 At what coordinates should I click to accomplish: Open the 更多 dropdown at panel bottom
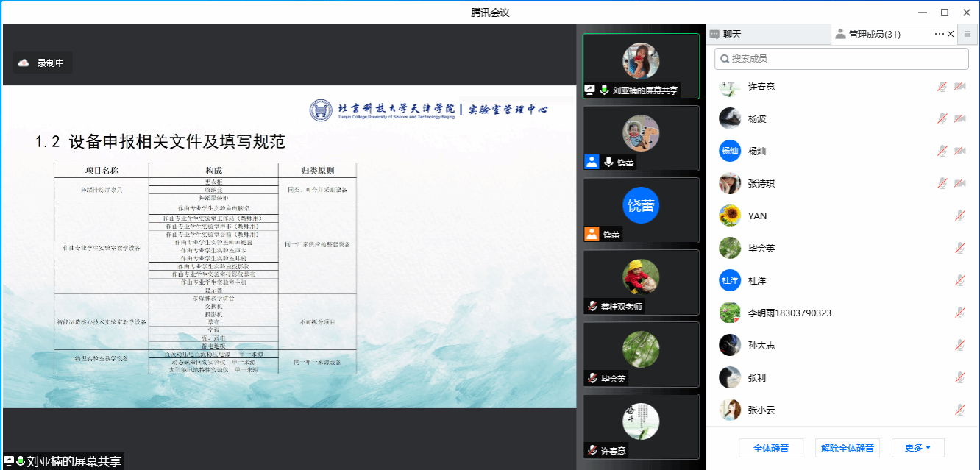(917, 448)
